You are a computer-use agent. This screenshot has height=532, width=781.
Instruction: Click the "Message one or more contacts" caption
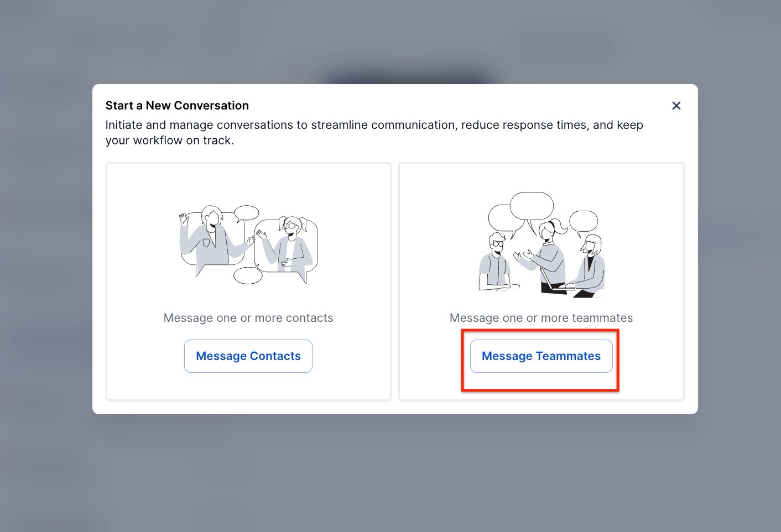point(248,318)
